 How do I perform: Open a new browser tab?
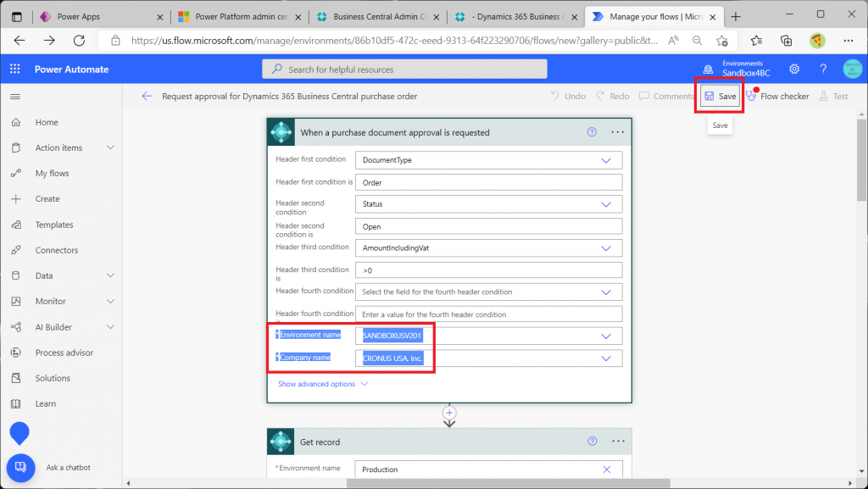pos(736,17)
